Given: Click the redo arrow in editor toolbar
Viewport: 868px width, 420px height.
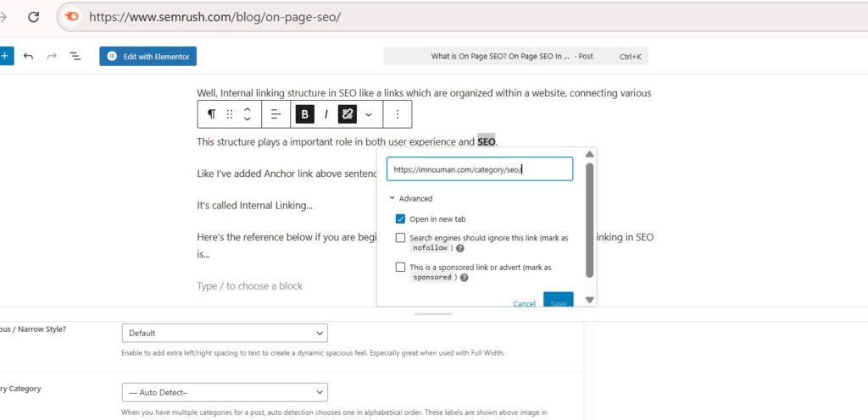Looking at the screenshot, I should tap(52, 57).
